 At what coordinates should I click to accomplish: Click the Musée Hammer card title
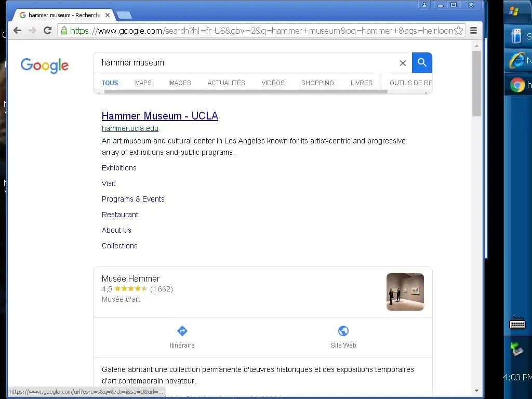click(x=130, y=278)
